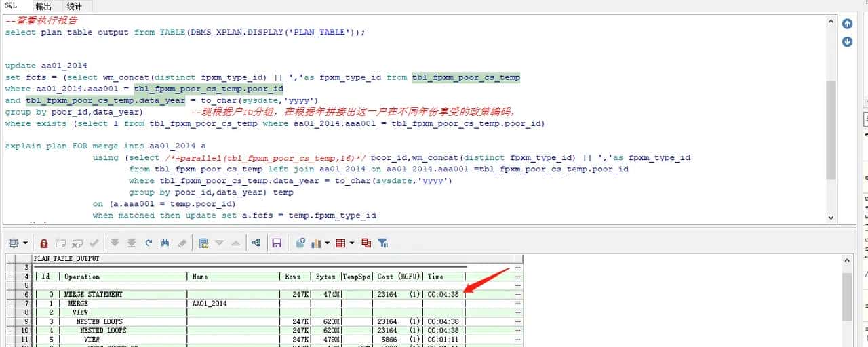Switch to the SQL tab
Image resolution: width=868 pixels, height=347 pixels.
11,5
